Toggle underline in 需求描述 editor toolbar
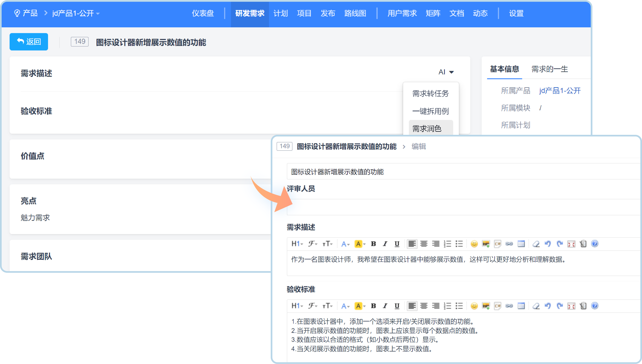The width and height of the screenshot is (642, 364). tap(397, 244)
